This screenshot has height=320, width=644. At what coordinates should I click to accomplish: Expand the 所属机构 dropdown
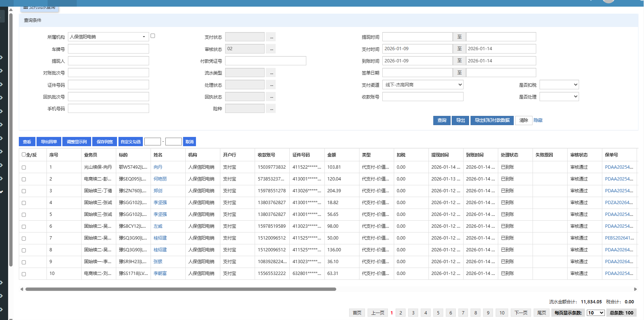[144, 37]
